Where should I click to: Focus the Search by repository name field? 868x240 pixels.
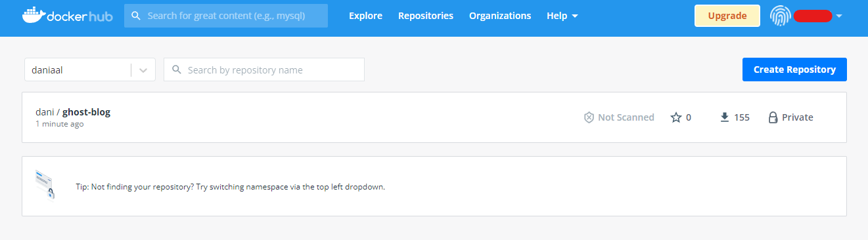[264, 70]
